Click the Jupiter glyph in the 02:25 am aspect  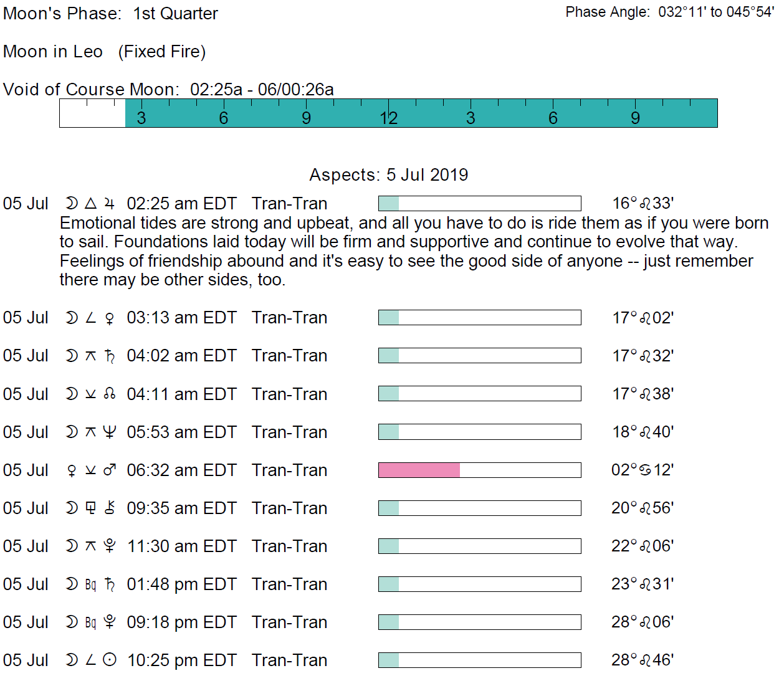[x=110, y=204]
